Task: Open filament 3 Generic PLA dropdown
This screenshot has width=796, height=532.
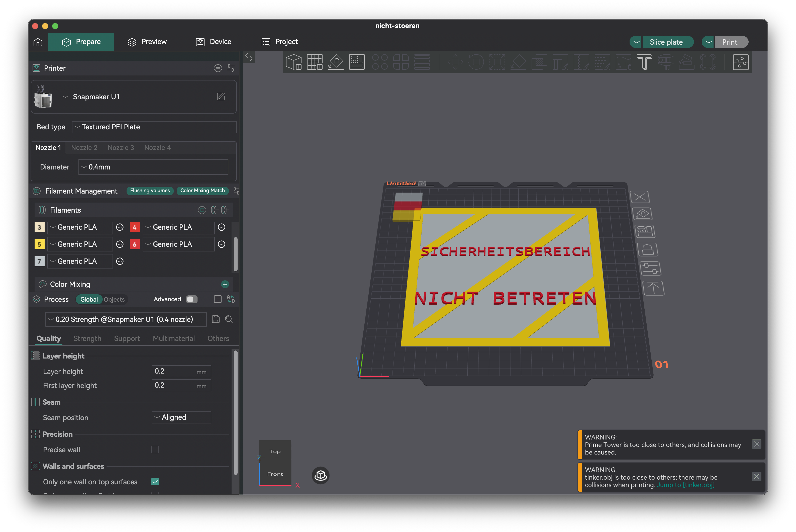Action: point(80,227)
